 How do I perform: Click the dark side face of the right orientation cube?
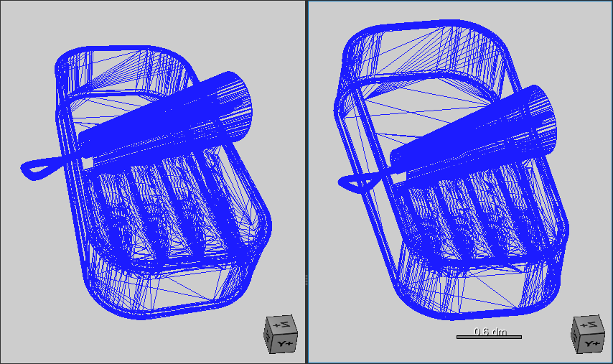577,336
